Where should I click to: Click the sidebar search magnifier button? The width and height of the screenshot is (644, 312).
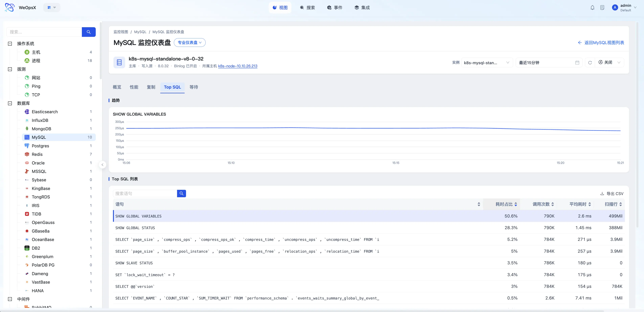coord(88,32)
